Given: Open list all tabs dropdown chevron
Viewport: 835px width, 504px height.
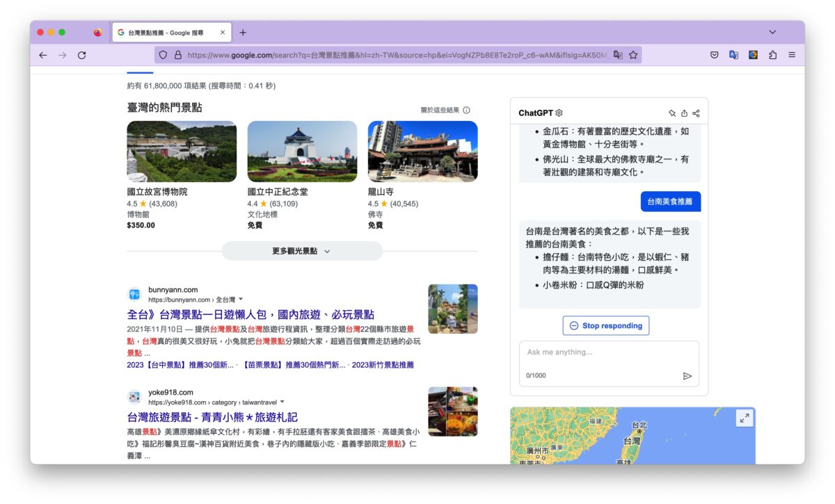Looking at the screenshot, I should [x=772, y=33].
